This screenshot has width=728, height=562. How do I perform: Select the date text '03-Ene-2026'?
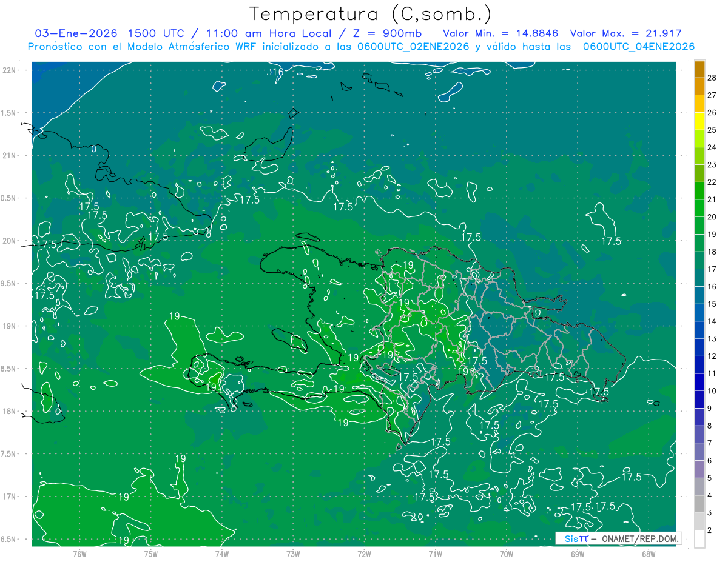click(76, 34)
